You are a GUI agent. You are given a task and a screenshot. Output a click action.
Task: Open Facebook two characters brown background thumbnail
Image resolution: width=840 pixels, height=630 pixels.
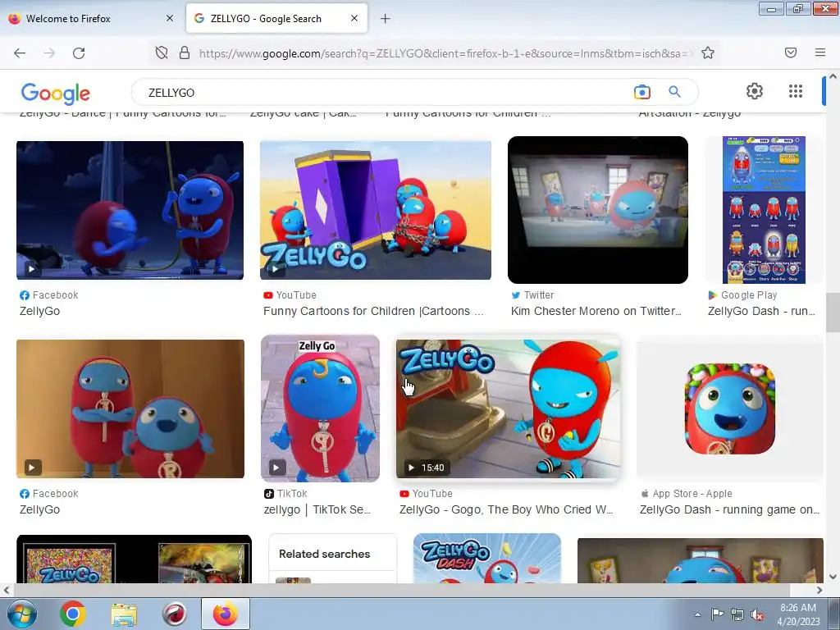pos(130,409)
